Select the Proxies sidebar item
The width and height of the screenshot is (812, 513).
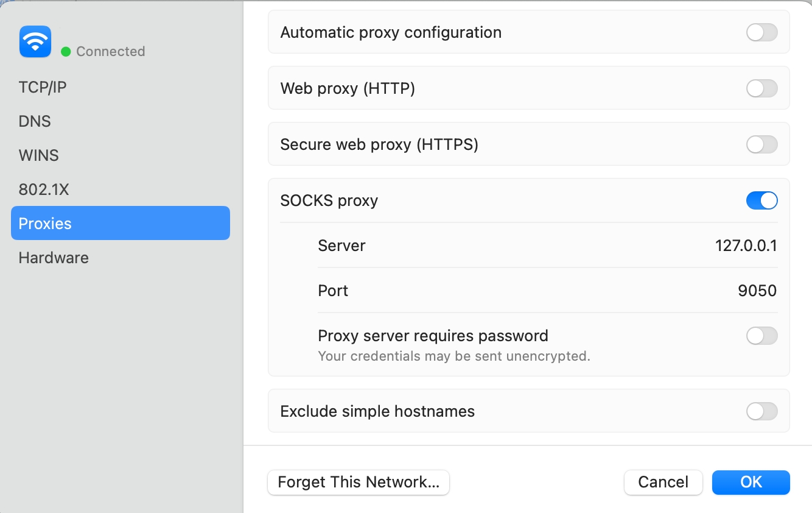tap(120, 224)
